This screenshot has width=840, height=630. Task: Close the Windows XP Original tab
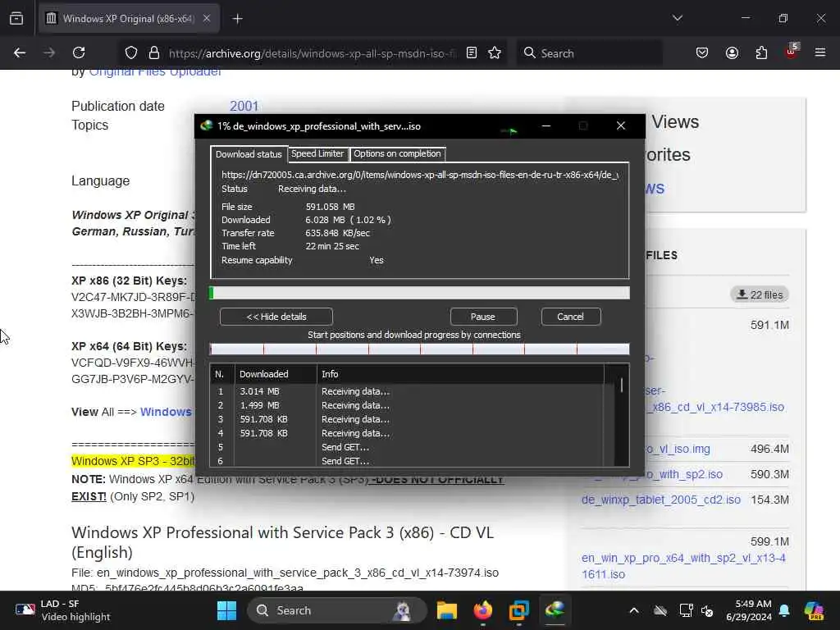click(207, 19)
